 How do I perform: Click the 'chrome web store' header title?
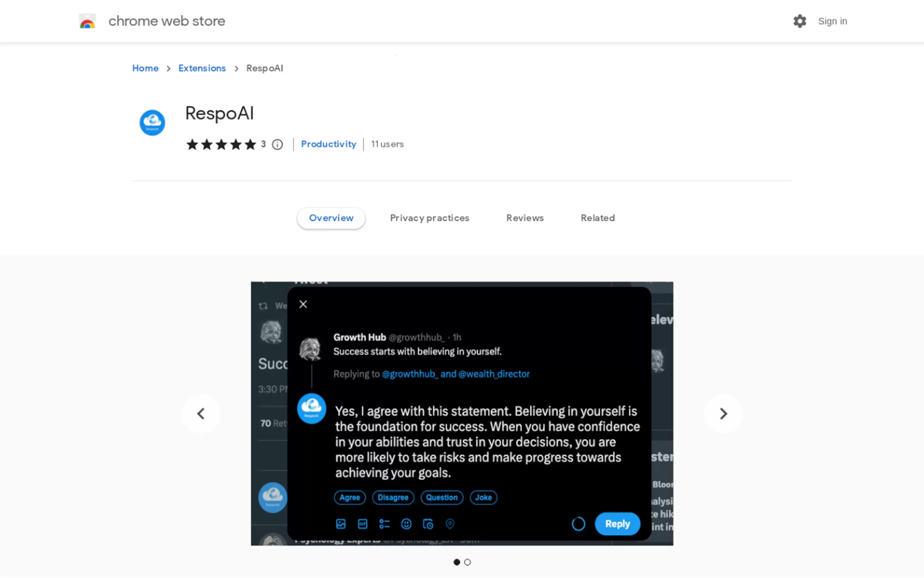[x=167, y=21]
